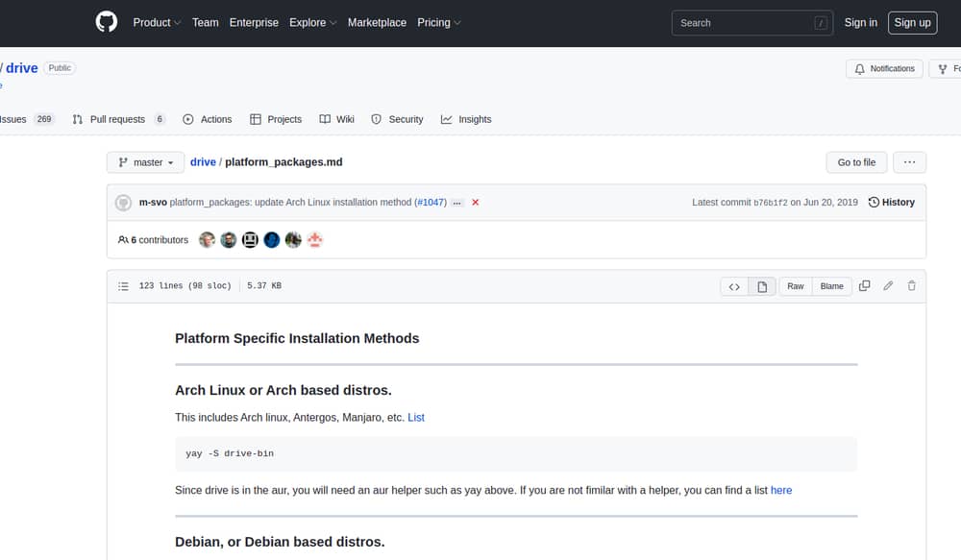The width and height of the screenshot is (961, 560).
Task: Copy raw contents icon
Action: (x=865, y=286)
